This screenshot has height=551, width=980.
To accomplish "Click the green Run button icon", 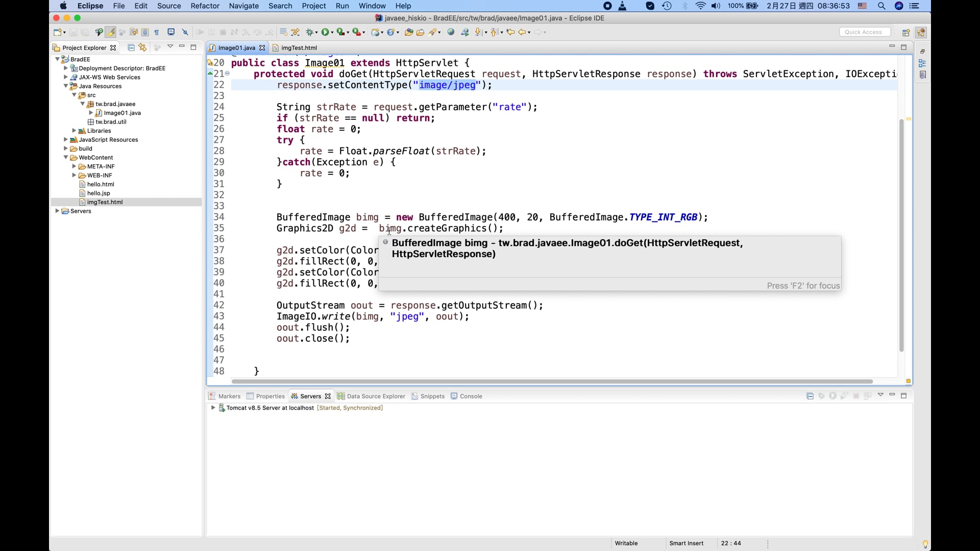I will pyautogui.click(x=325, y=32).
